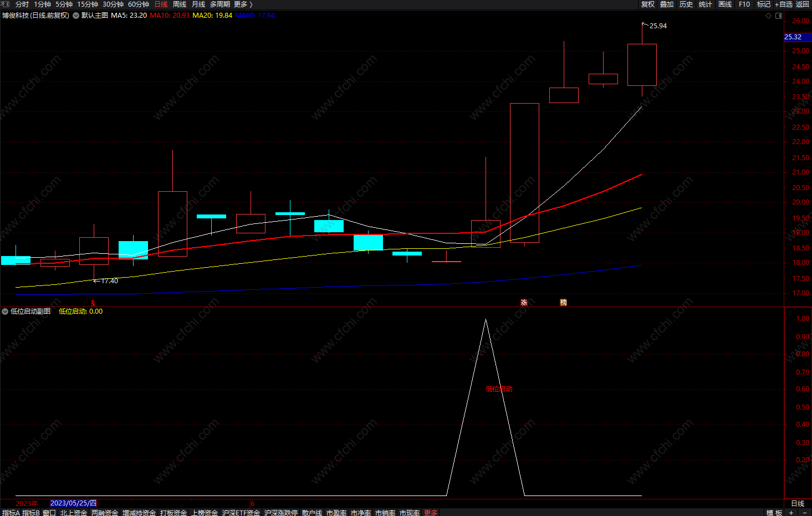Click the limit-up candlestick above 涨 marker

tap(524, 173)
